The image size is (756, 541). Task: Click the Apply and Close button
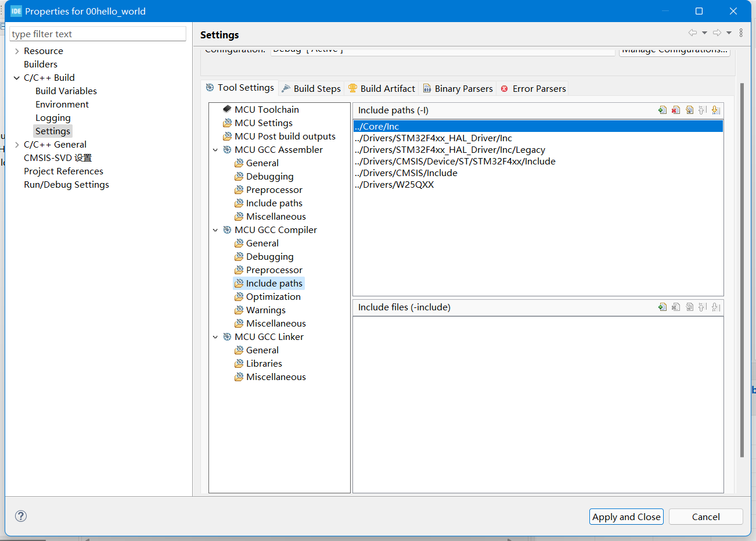point(627,517)
